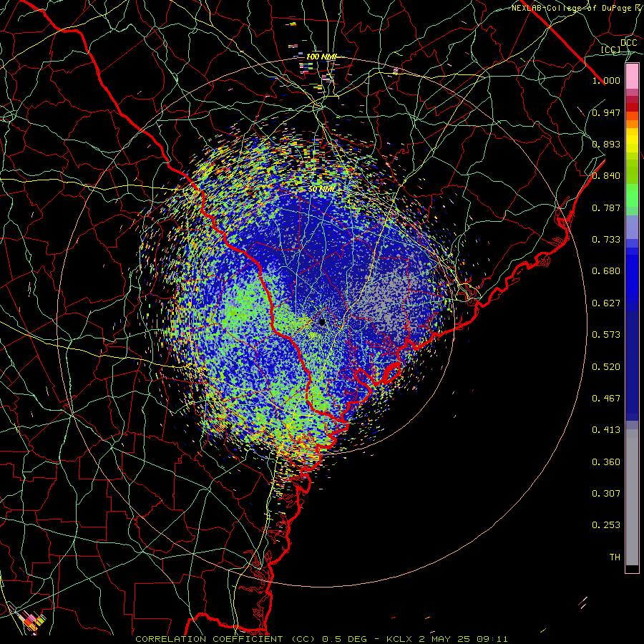Click the 50 NMI range ring label

[x=321, y=189]
